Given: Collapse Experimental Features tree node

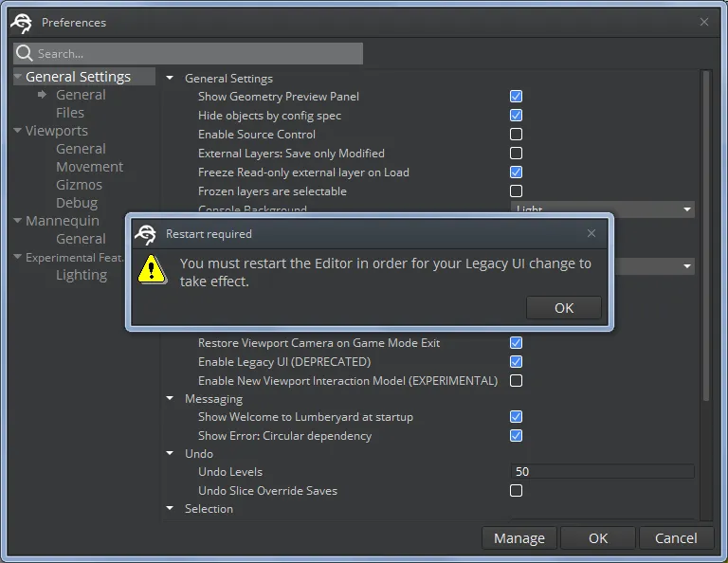Looking at the screenshot, I should [x=18, y=257].
